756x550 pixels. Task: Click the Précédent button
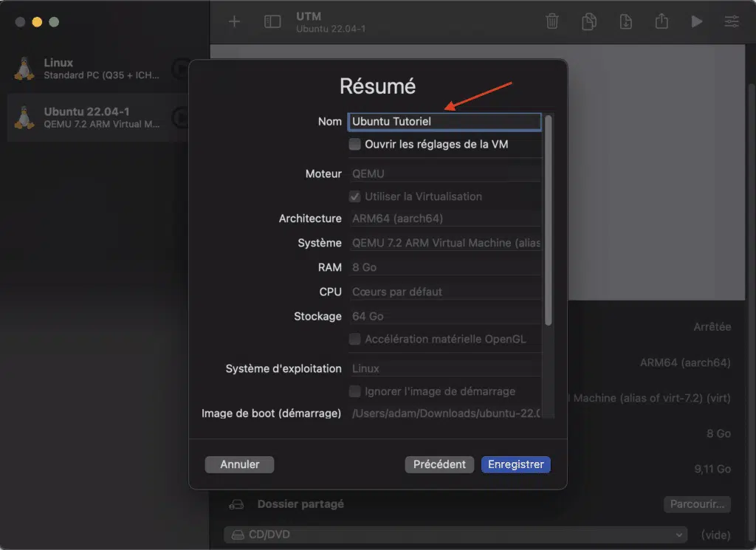[439, 464]
